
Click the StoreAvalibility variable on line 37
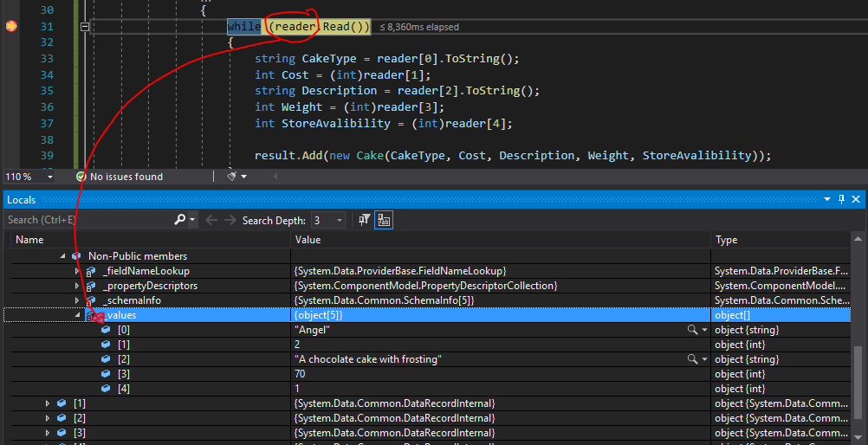point(335,124)
